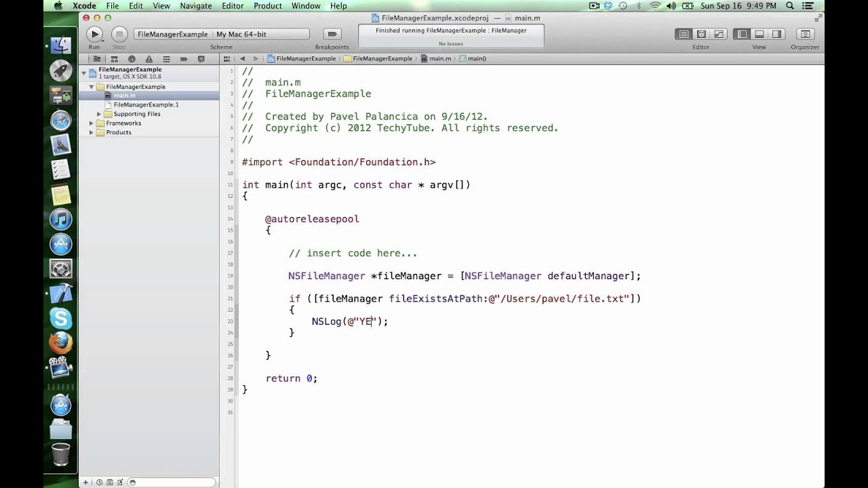
Task: Toggle the Debug area visibility
Action: click(x=759, y=34)
